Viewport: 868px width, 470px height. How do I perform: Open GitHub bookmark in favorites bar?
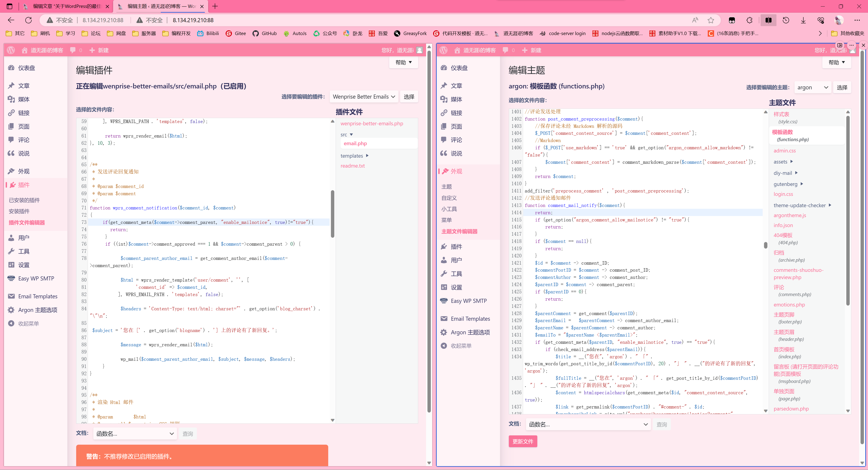tap(264, 33)
